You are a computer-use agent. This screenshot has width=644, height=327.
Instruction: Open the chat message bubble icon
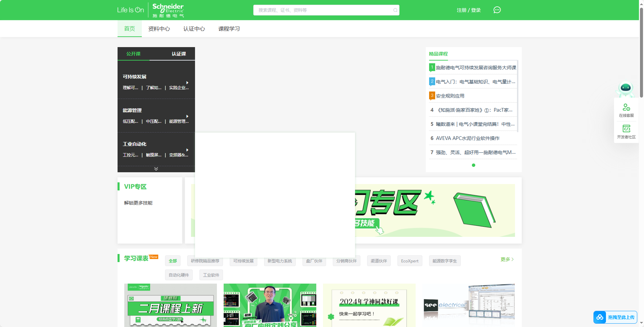(x=497, y=10)
